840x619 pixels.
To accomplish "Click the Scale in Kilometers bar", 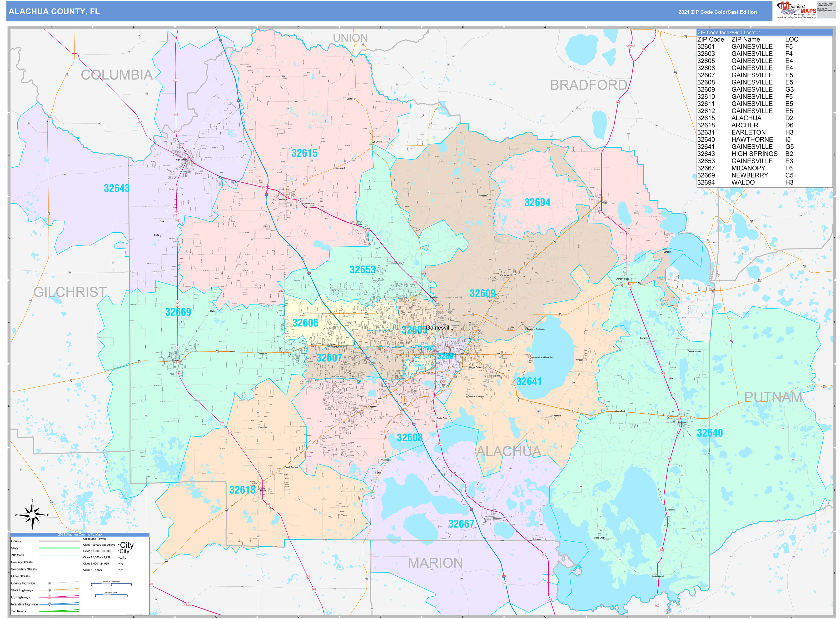I will [x=111, y=583].
